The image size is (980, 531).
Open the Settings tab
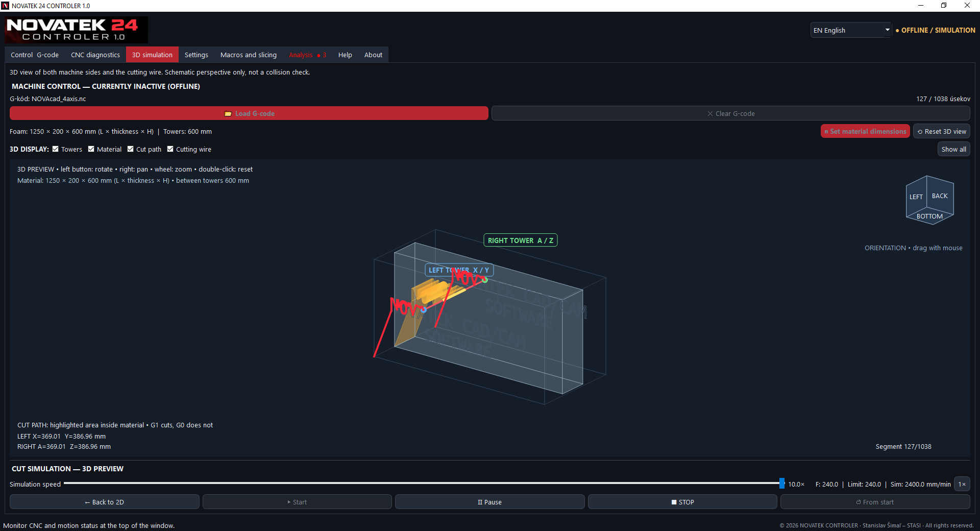point(197,55)
